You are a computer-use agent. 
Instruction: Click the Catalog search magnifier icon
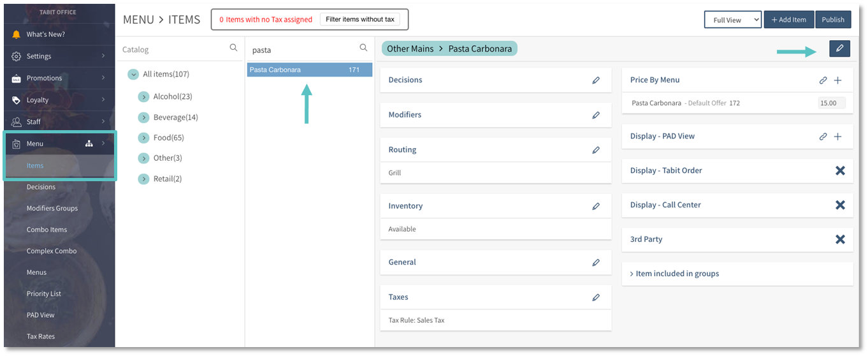tap(233, 48)
